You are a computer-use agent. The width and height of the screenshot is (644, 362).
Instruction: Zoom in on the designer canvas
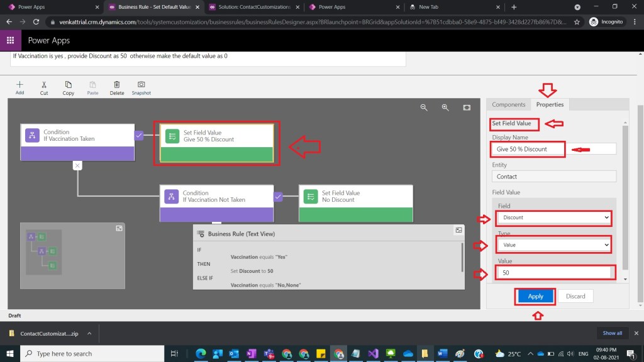tap(445, 107)
